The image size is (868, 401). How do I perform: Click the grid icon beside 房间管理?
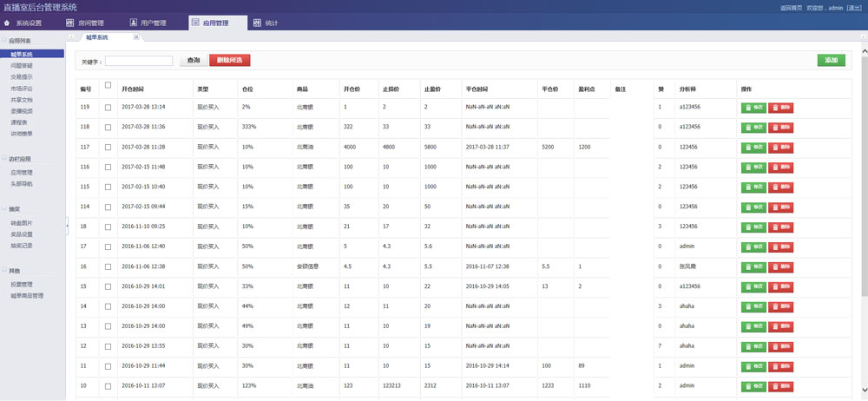(x=71, y=23)
